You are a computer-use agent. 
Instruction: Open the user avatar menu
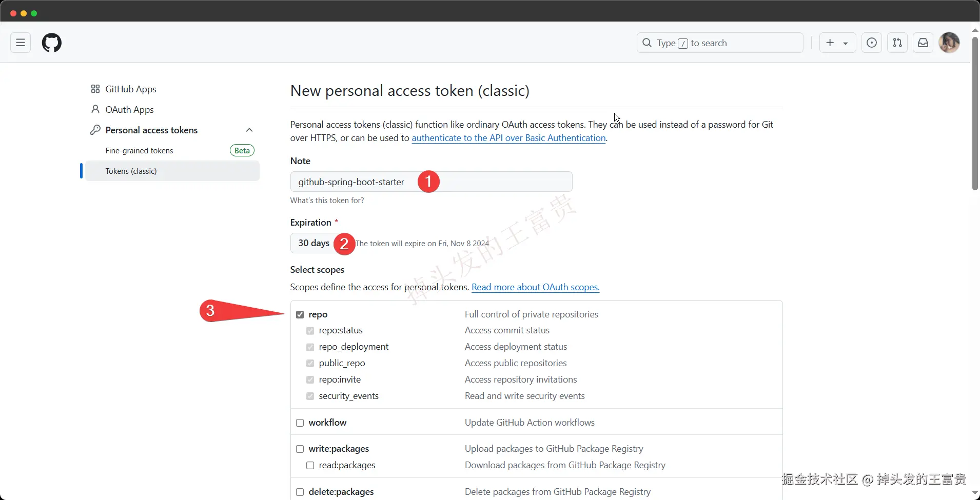click(x=949, y=43)
